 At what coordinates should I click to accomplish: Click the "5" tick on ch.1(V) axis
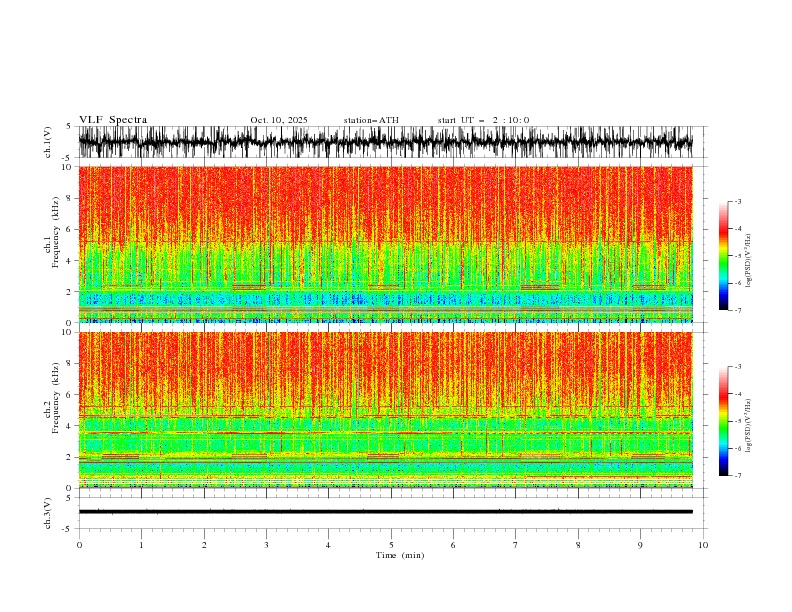coord(69,126)
